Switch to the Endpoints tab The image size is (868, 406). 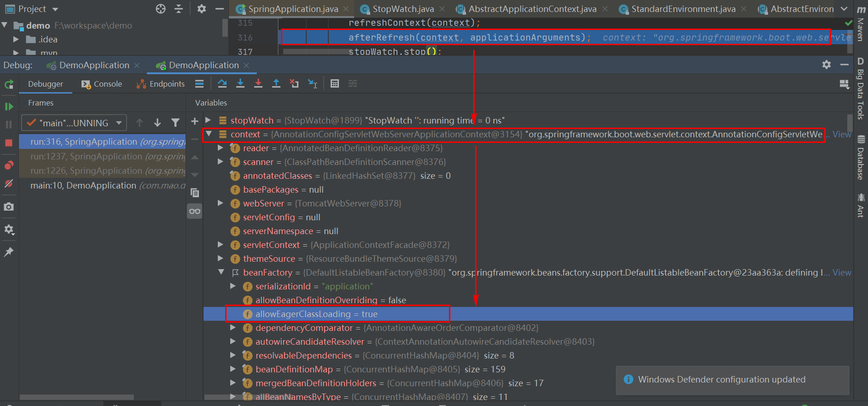click(161, 84)
